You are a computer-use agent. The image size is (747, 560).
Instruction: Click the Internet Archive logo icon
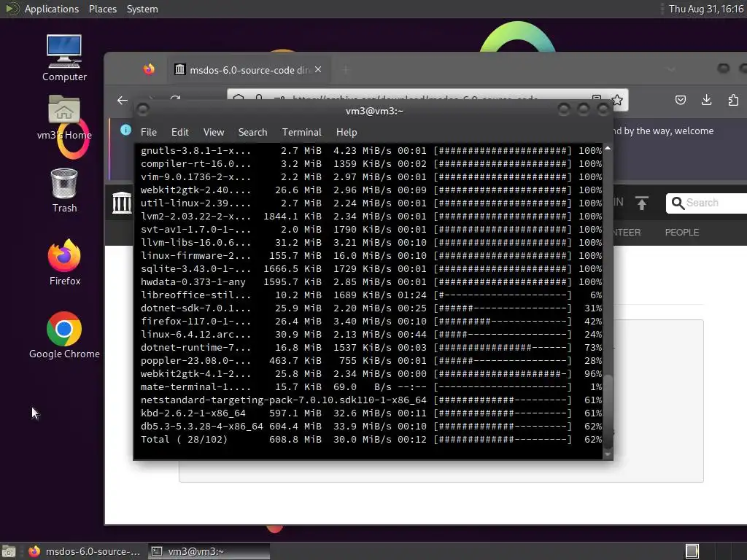122,203
